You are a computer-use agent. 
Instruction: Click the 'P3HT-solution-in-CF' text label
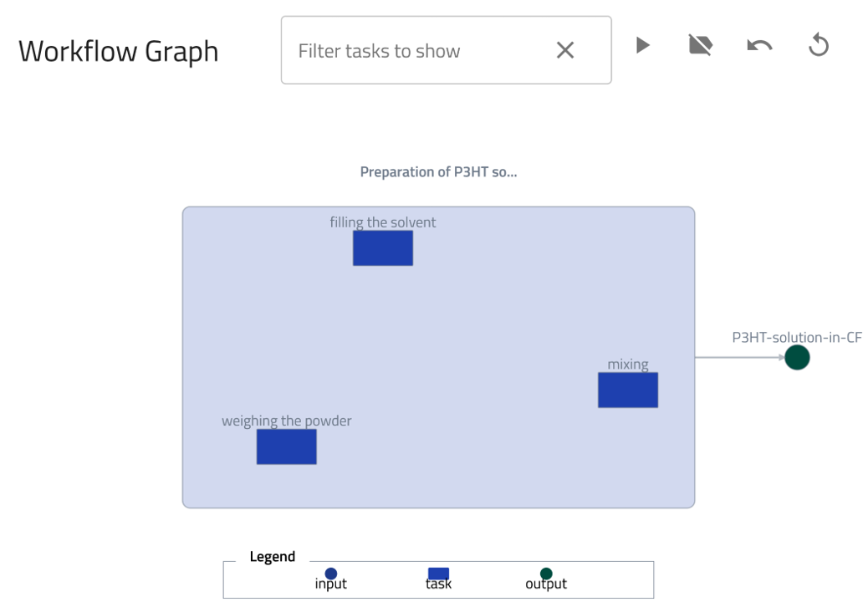797,338
